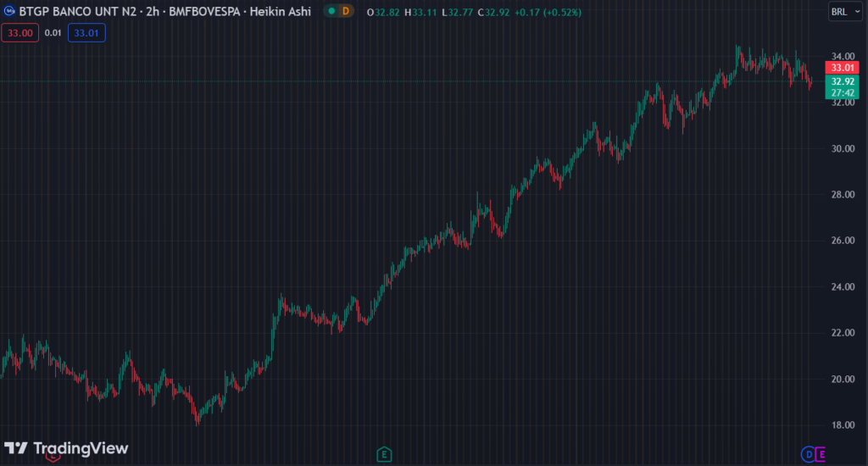This screenshot has height=466, width=868.
Task: Click the red 33.00 sell price button
Action: pyautogui.click(x=20, y=33)
